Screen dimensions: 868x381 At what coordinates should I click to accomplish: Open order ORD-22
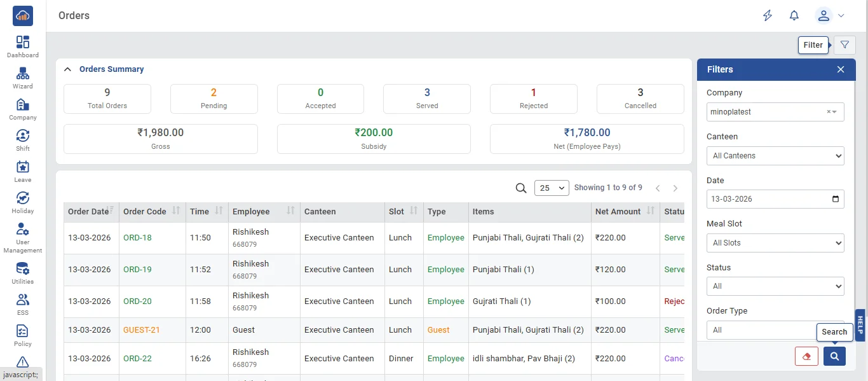(137, 359)
